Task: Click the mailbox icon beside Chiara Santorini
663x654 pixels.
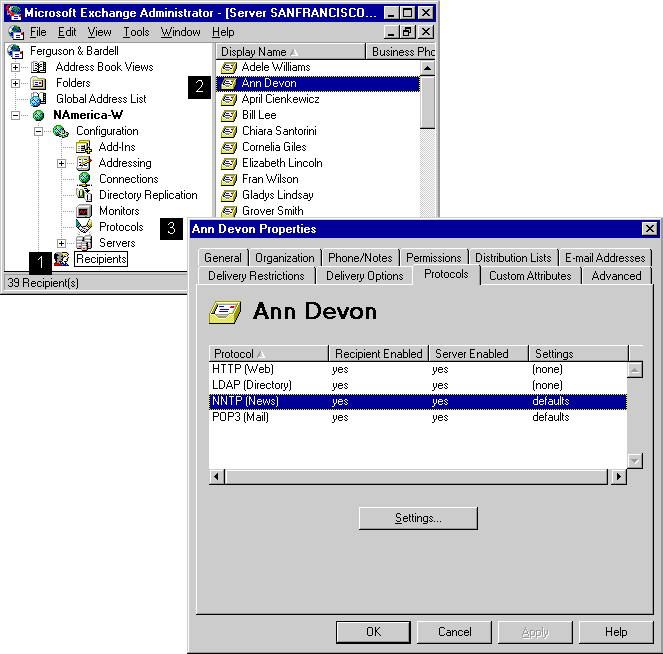Action: click(x=229, y=131)
